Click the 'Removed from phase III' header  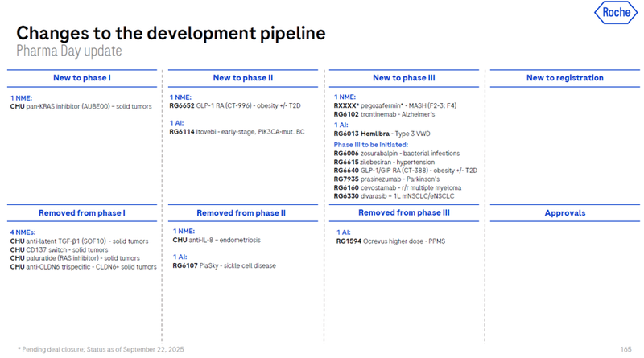(x=403, y=213)
